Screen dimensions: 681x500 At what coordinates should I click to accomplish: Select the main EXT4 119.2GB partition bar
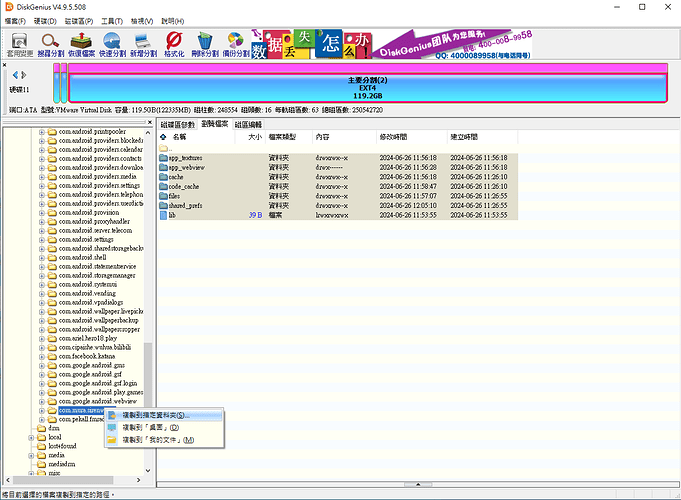pyautogui.click(x=367, y=83)
